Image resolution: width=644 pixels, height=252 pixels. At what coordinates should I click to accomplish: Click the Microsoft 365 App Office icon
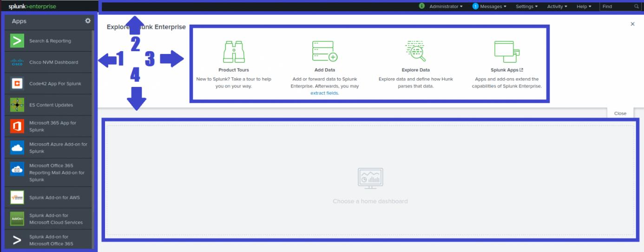point(17,126)
